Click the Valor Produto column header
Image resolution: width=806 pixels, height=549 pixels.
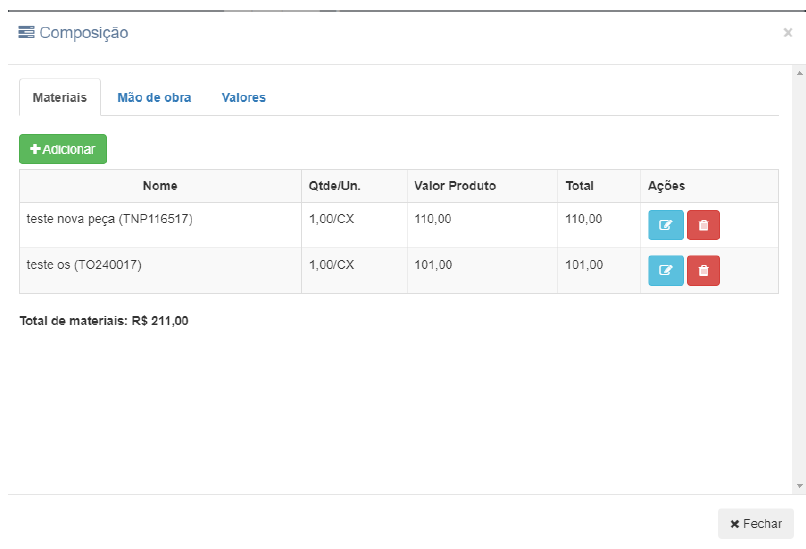pos(455,186)
